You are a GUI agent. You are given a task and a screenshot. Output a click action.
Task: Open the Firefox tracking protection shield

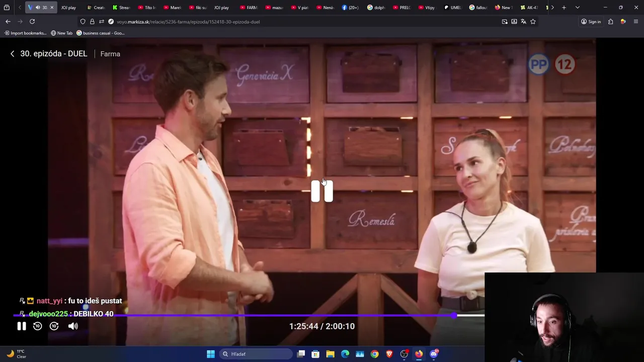[x=83, y=22]
